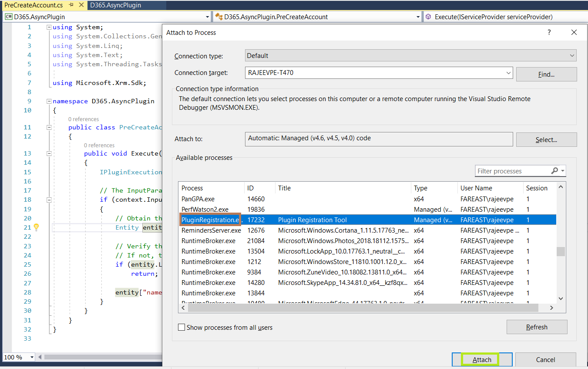Screen dimensions: 588x369
Task: Collapse the namespace region at line 9
Action: coord(49,101)
